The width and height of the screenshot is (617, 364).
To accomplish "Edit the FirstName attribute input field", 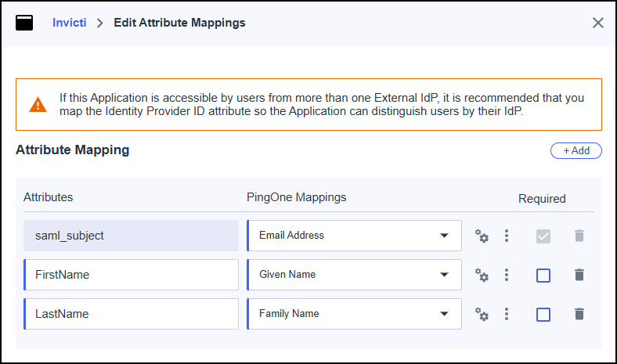I will 131,275.
